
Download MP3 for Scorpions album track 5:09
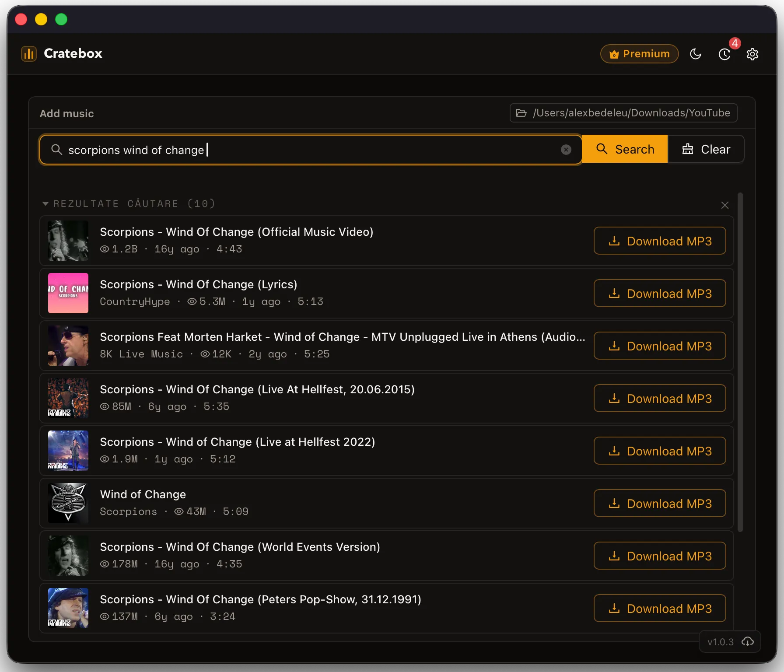pos(660,503)
